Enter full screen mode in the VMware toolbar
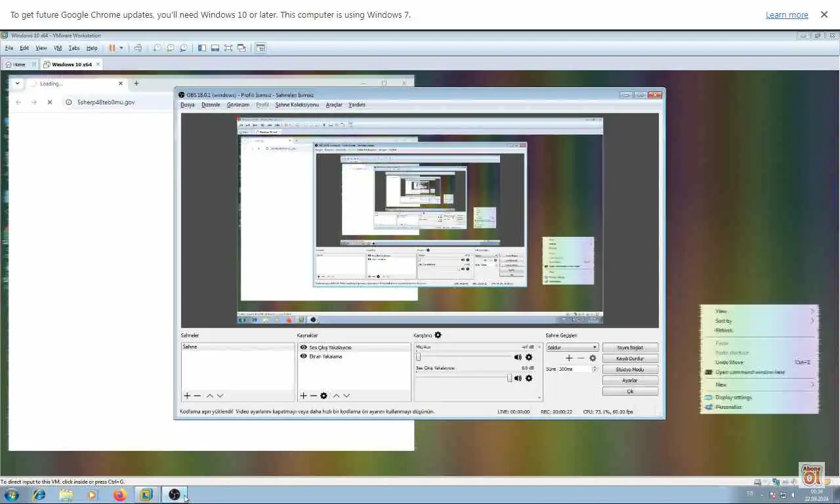This screenshot has width=840, height=504. 228,48
